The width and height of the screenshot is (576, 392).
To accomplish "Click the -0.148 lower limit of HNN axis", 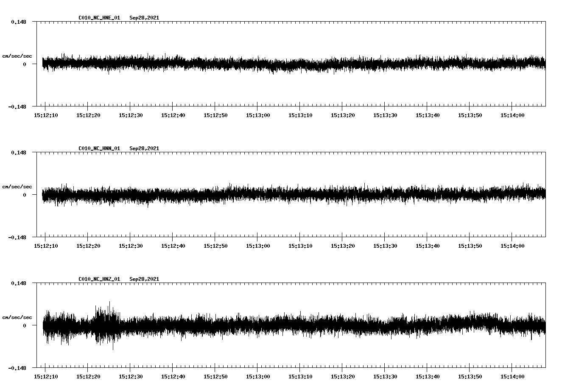I will 17,238.
